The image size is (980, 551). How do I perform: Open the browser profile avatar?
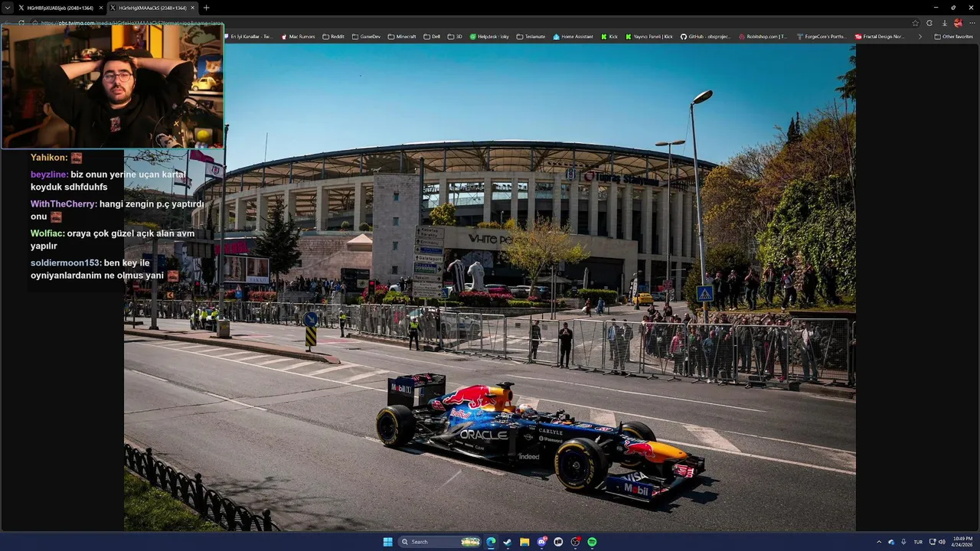(x=958, y=23)
